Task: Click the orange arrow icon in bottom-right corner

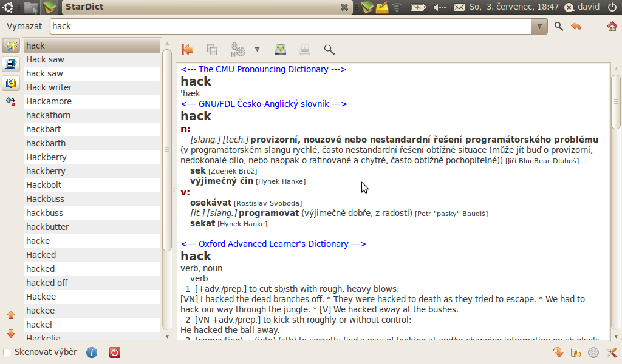Action: [558, 352]
